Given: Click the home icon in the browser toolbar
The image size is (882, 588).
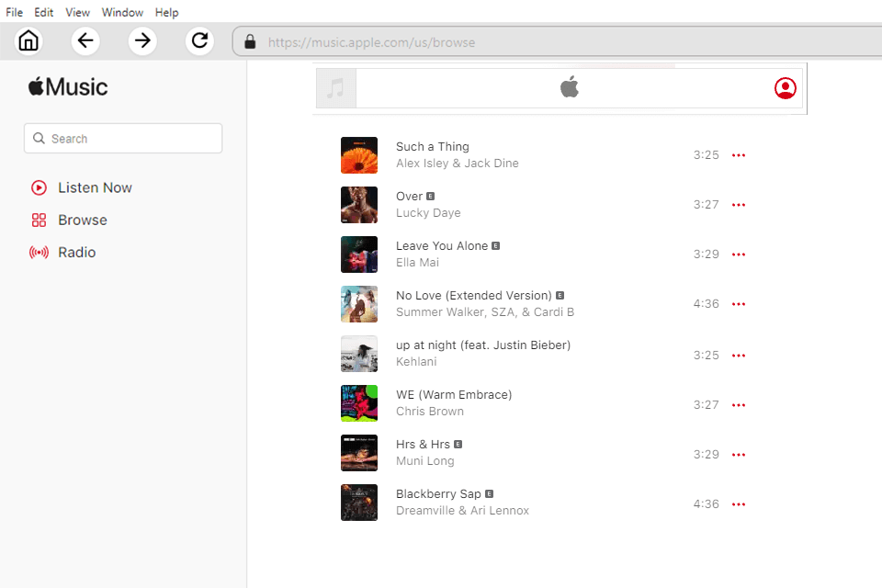Looking at the screenshot, I should (x=29, y=41).
